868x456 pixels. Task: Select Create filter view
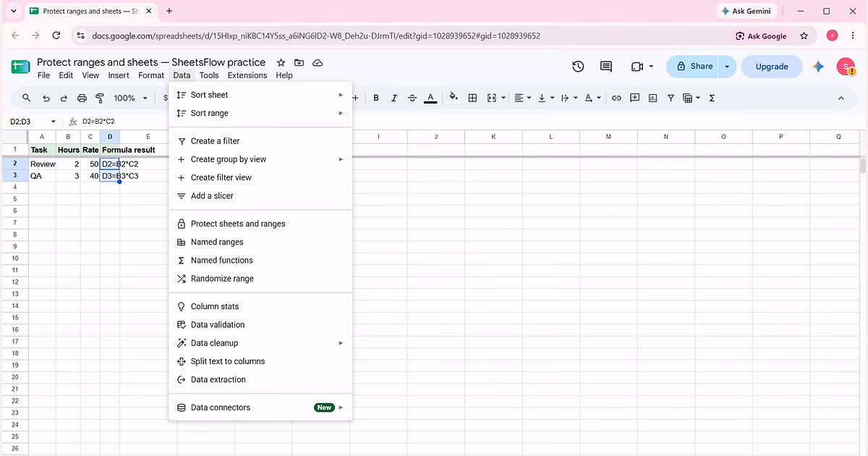point(260,177)
